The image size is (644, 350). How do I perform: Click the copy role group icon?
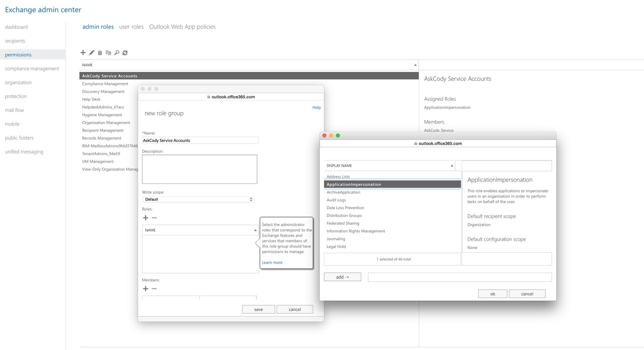point(108,53)
